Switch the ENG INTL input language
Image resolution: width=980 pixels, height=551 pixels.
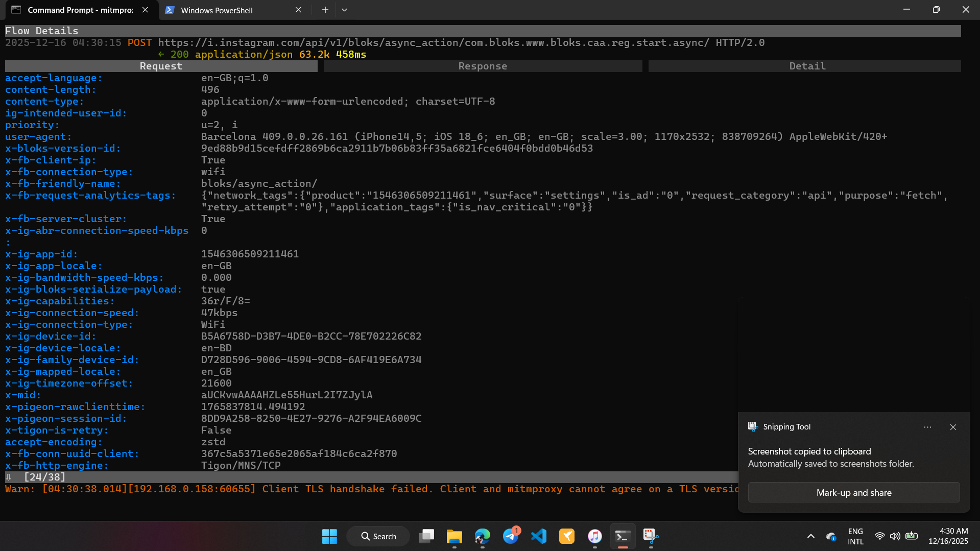coord(855,536)
